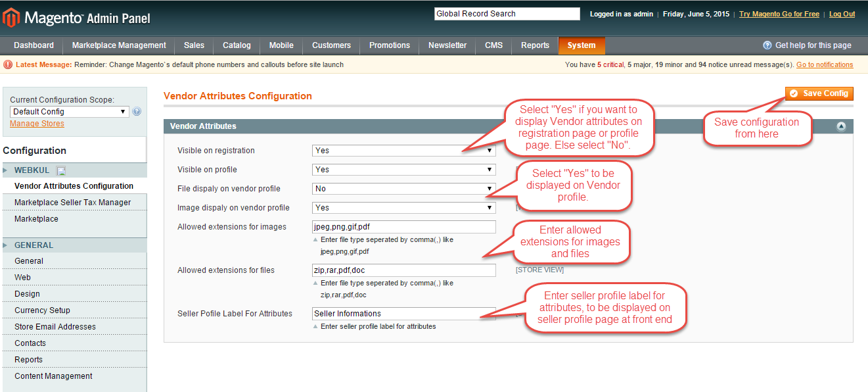This screenshot has height=392, width=868.
Task: Click the help icon beside the scope dropdown
Action: click(137, 111)
